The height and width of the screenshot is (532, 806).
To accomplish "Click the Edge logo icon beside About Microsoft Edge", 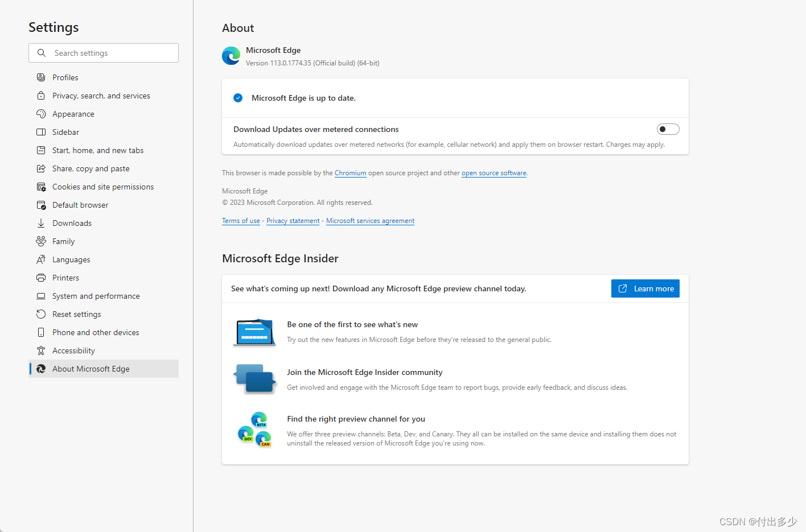I will (x=41, y=369).
